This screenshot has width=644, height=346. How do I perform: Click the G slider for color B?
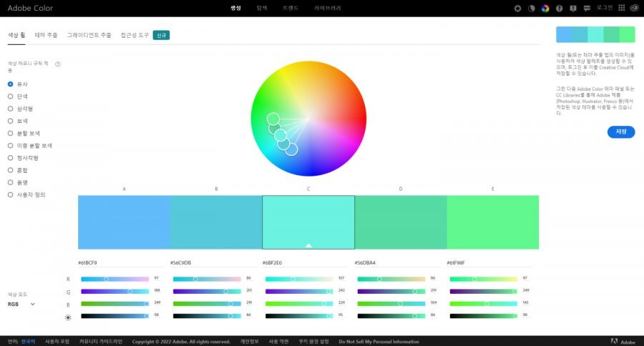[207, 292]
